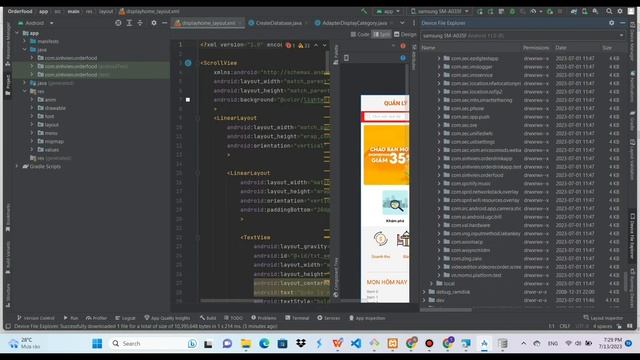This screenshot has width=640, height=360.
Task: Switch to AdapterDisplayCategory.java tab
Action: (354, 23)
